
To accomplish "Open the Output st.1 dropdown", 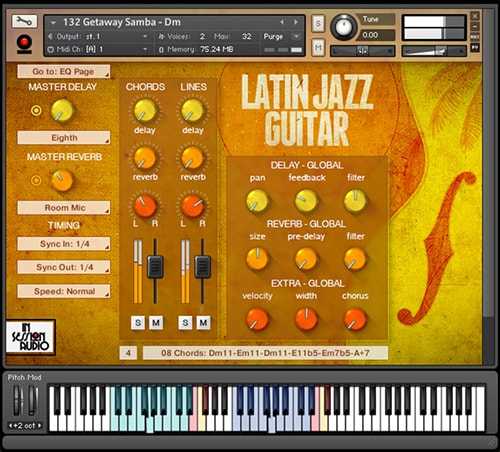I will click(x=99, y=36).
